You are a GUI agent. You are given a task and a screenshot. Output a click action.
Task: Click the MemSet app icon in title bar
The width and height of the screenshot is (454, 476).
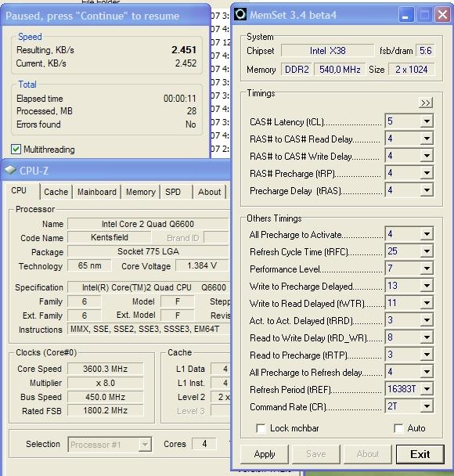click(240, 14)
